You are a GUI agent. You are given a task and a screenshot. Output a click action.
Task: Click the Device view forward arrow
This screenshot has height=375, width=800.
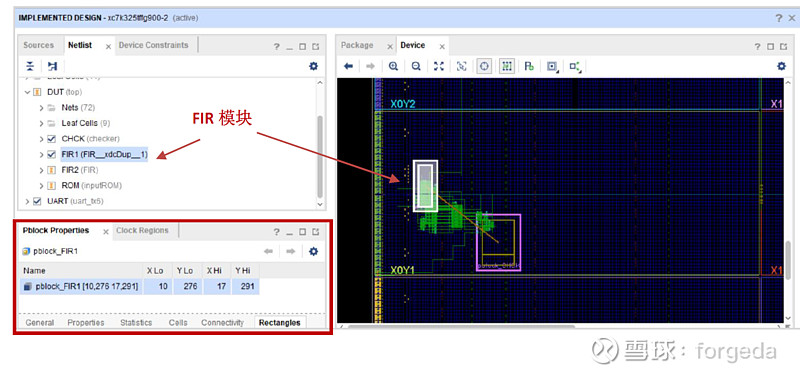[370, 66]
